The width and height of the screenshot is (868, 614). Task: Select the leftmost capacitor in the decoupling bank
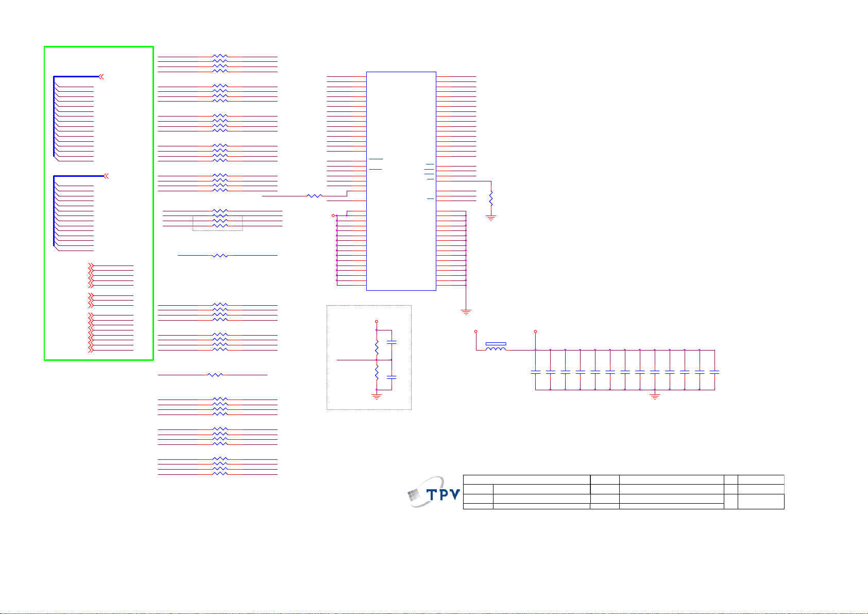pyautogui.click(x=536, y=371)
